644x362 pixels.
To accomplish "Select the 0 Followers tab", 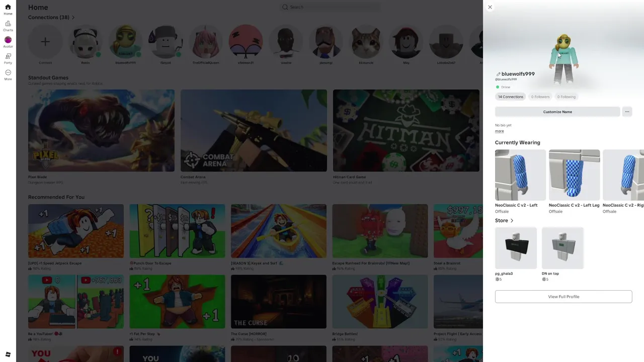I will [540, 97].
